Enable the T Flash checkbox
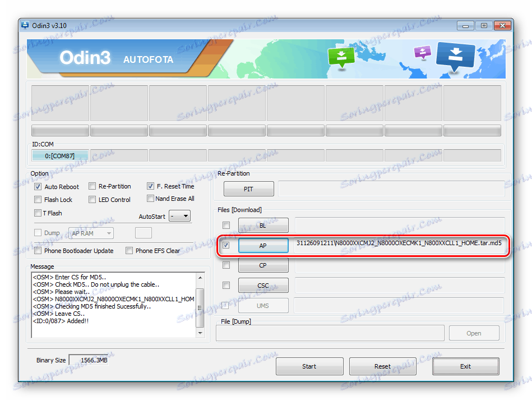 click(x=38, y=213)
